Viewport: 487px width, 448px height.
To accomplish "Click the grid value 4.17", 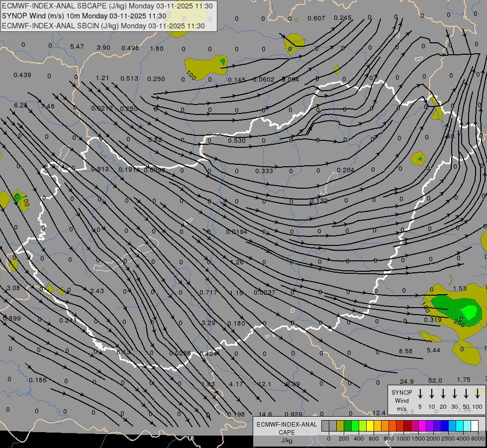I will click(x=236, y=384).
